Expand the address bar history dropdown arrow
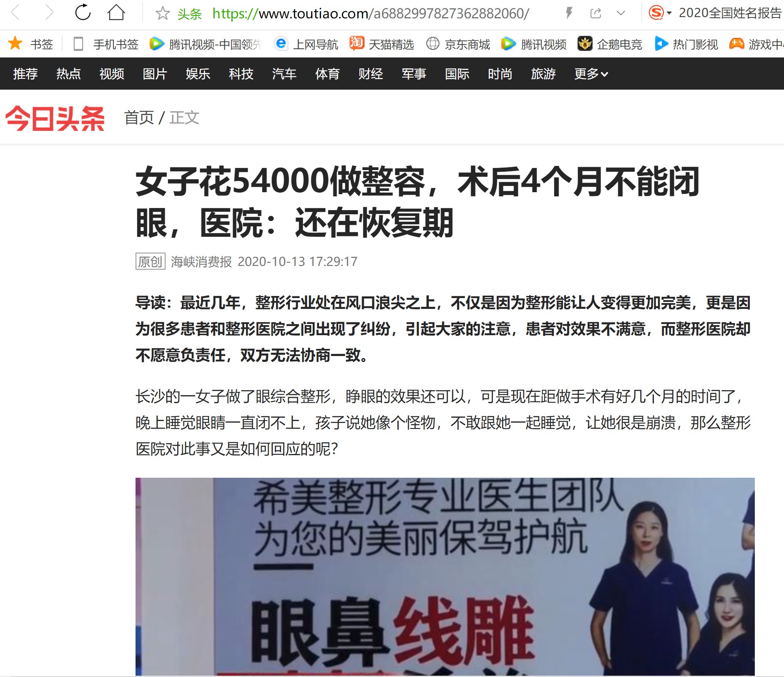This screenshot has height=677, width=784. pos(621,13)
